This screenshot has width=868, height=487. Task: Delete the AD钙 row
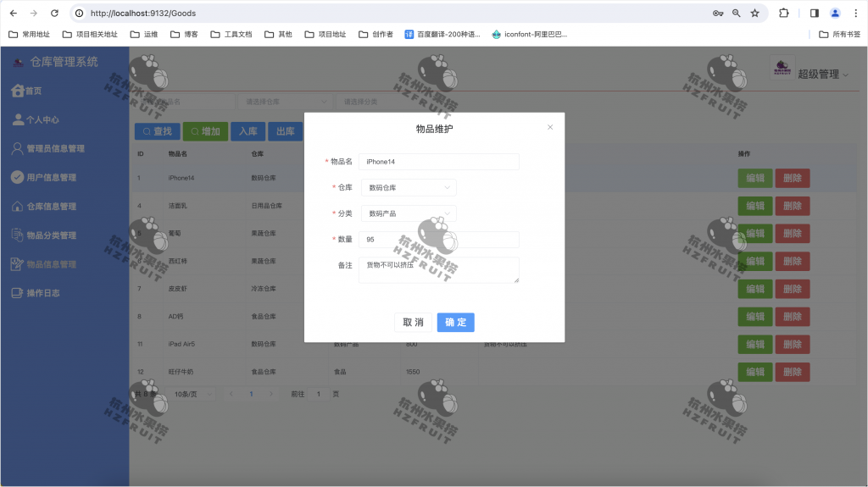793,317
